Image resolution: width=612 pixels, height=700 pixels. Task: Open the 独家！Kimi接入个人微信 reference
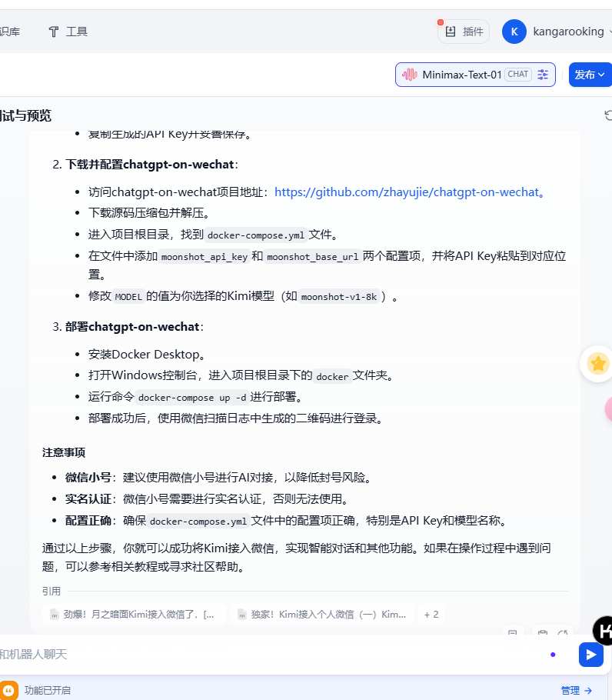(x=322, y=615)
